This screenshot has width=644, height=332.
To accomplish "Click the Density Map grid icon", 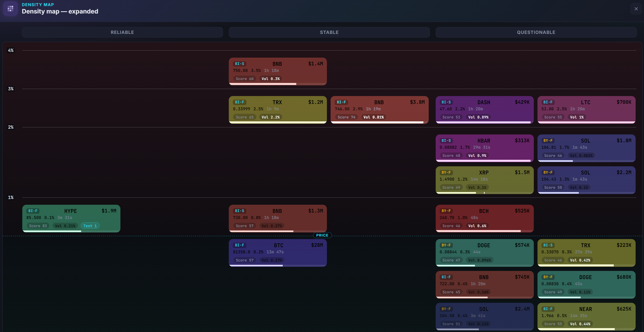I will tap(10, 9).
